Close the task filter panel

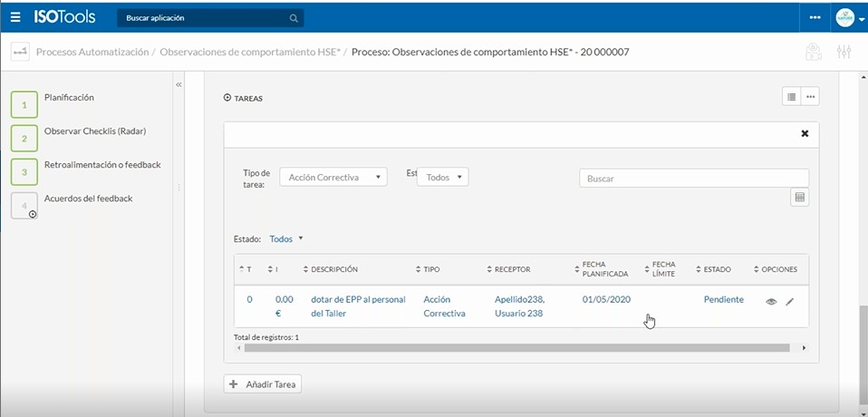click(x=805, y=133)
